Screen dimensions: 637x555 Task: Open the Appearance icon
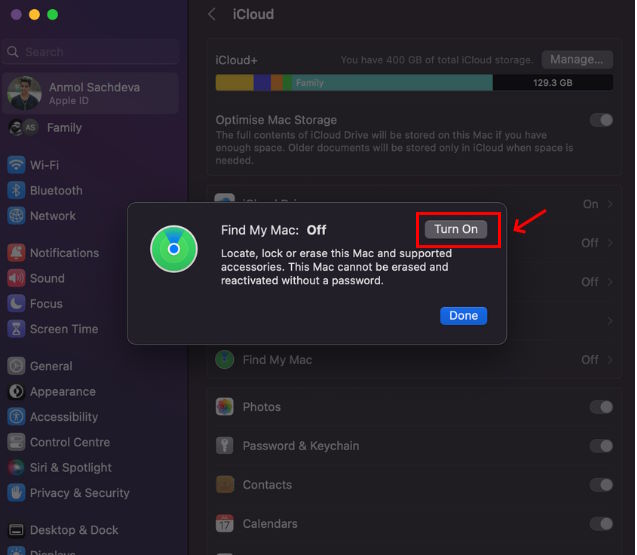pos(16,392)
